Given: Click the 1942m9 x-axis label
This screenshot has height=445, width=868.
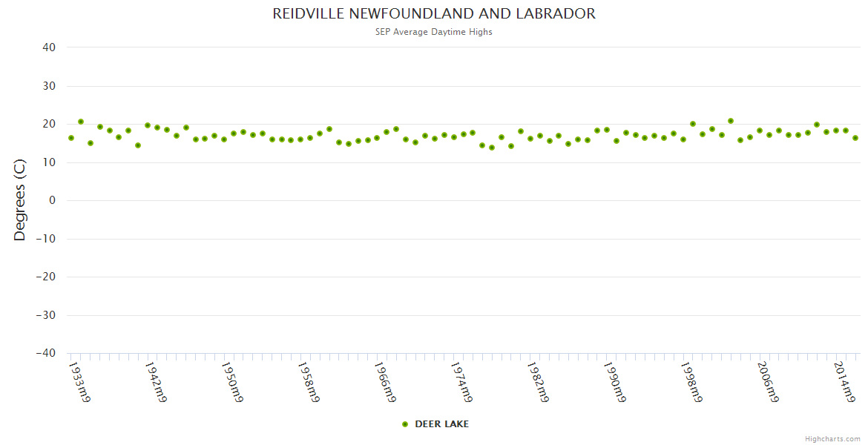Looking at the screenshot, I should point(156,381).
